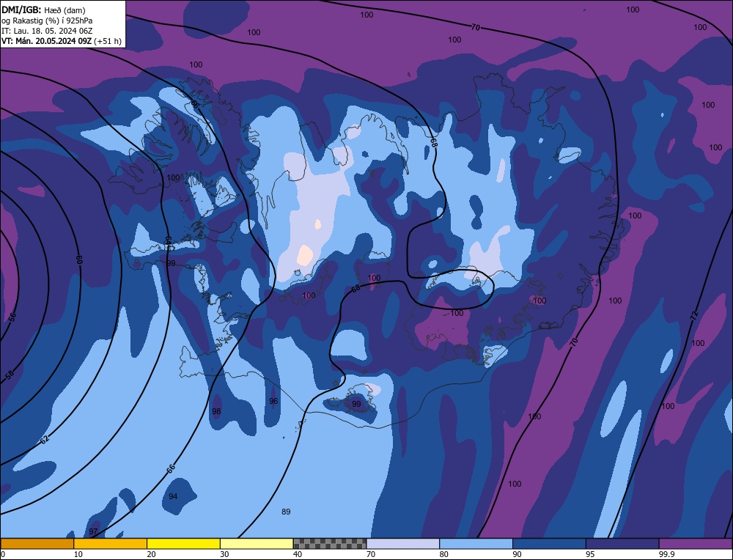Click the 'og Rakastig (%) í 925hPa' line
This screenshot has height=560, width=733.
coord(47,21)
